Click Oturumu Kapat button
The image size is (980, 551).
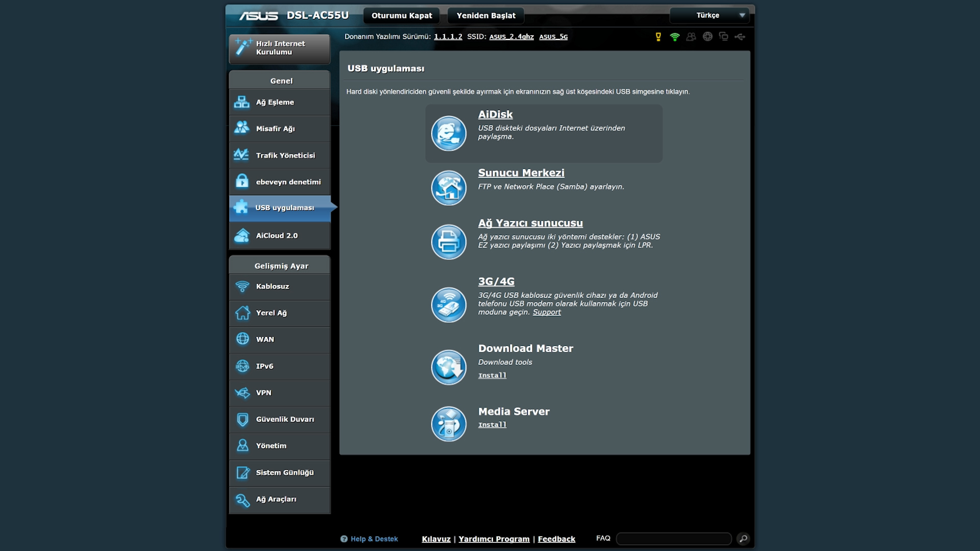click(402, 15)
